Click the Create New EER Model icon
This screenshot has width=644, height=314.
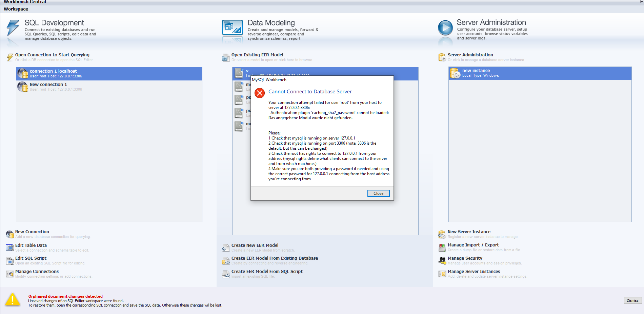click(226, 248)
